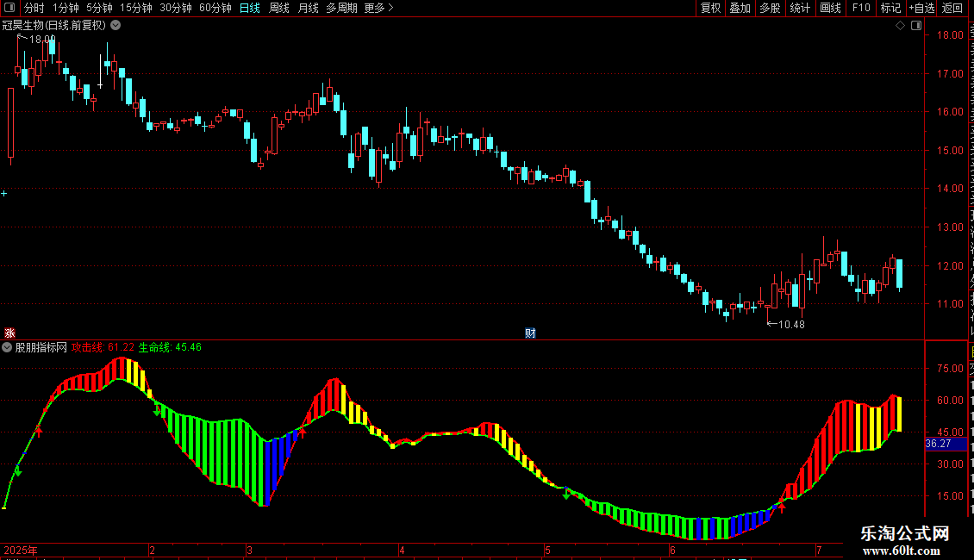974x560 pixels.
Task: Switch to 周线 weekly chart
Action: click(279, 8)
